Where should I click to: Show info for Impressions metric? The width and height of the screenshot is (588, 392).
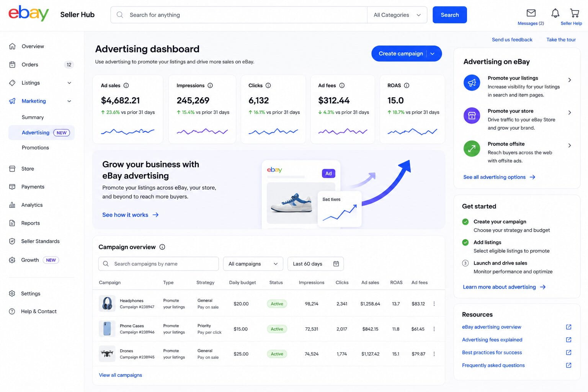[210, 85]
